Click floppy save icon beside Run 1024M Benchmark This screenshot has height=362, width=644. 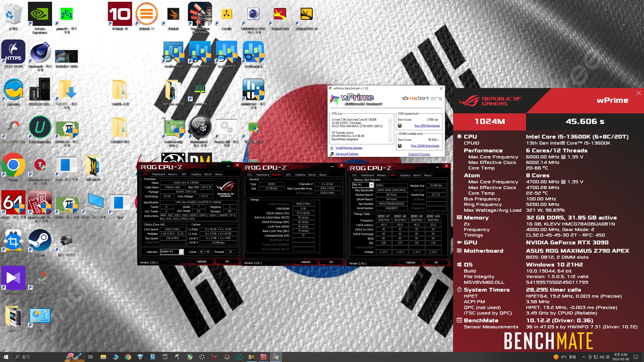pos(400,146)
